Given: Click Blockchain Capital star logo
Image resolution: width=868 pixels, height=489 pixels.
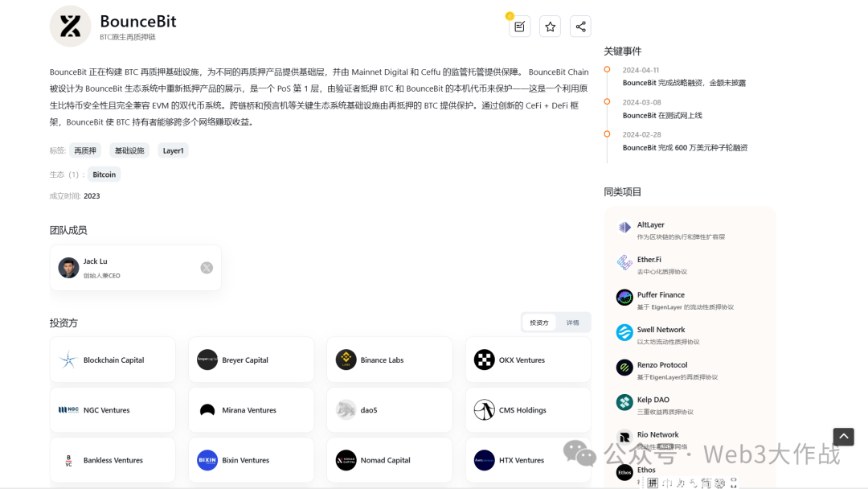Looking at the screenshot, I should [x=68, y=360].
